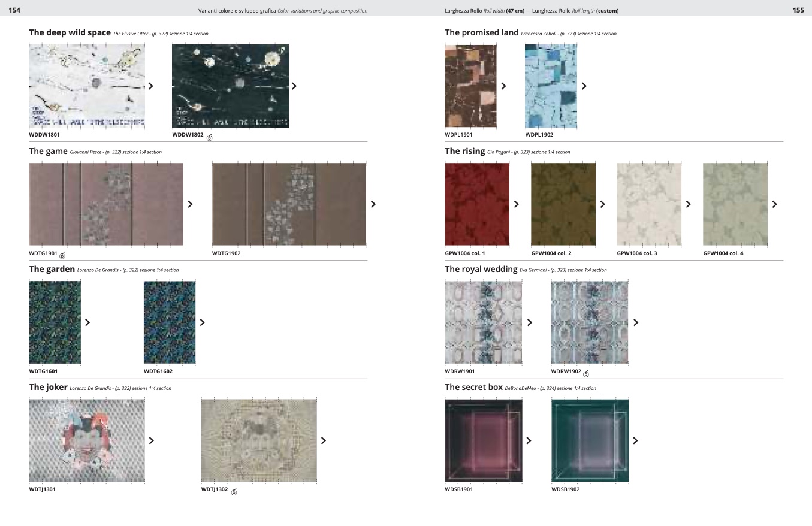Click chevron after the WDTG1902 game sample
This screenshot has width=812, height=526.
373,204
